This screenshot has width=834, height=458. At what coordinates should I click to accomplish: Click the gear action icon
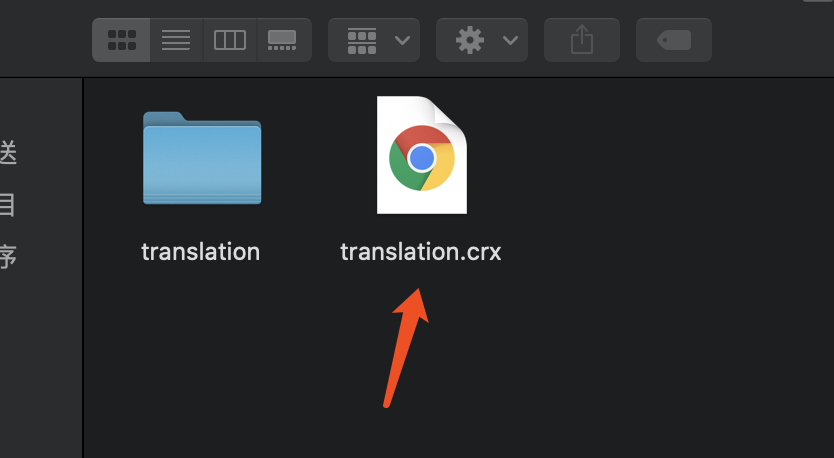469,40
